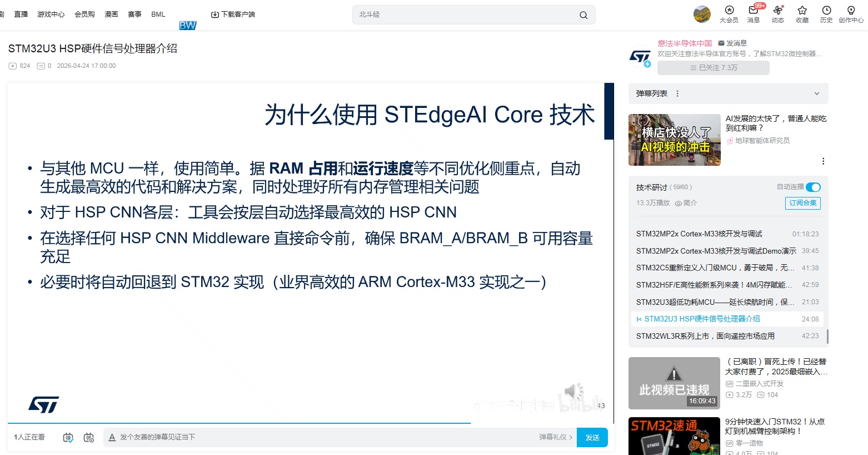Screen dimensions: 868x455
Task: Open the 此视频已违规 video thumbnail
Action: pos(674,383)
